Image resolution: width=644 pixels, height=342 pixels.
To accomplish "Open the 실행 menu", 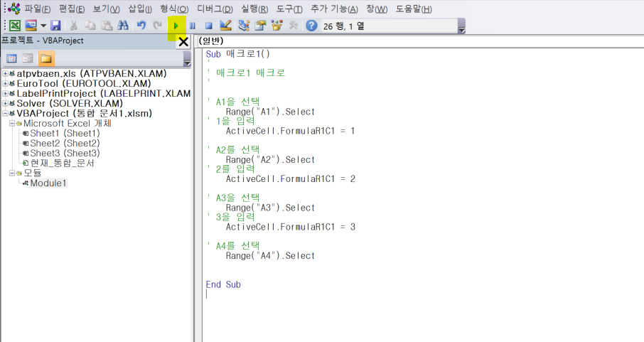I will tap(254, 9).
